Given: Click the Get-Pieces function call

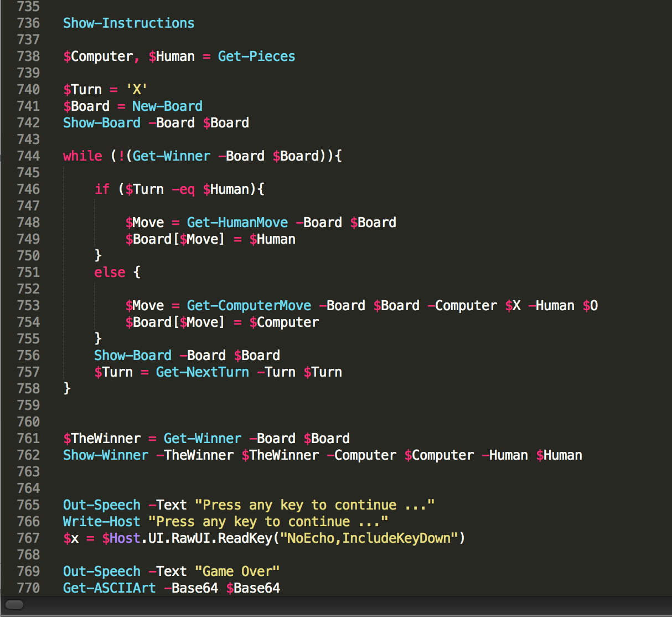Looking at the screenshot, I should click(256, 56).
